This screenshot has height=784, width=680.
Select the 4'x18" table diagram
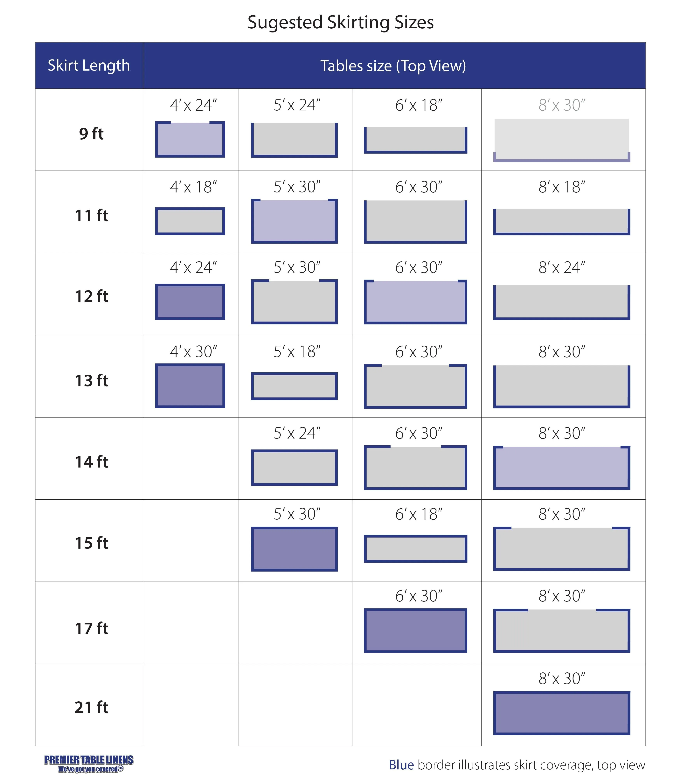(x=190, y=221)
